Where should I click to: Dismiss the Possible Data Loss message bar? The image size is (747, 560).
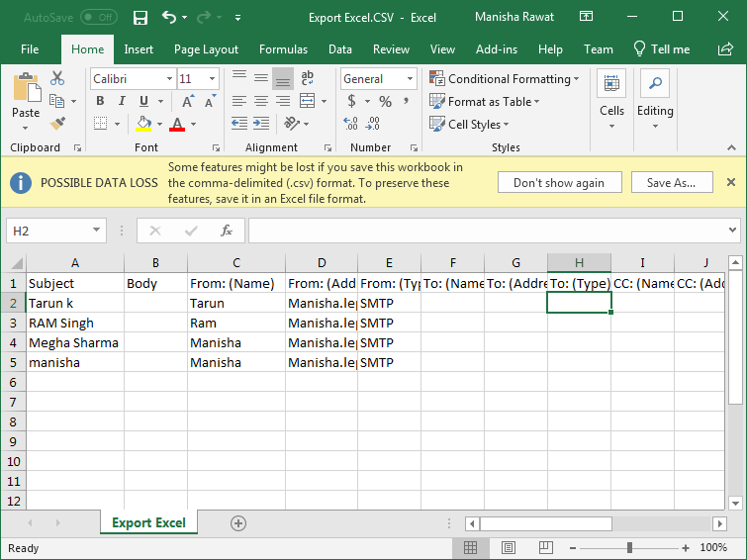(731, 182)
